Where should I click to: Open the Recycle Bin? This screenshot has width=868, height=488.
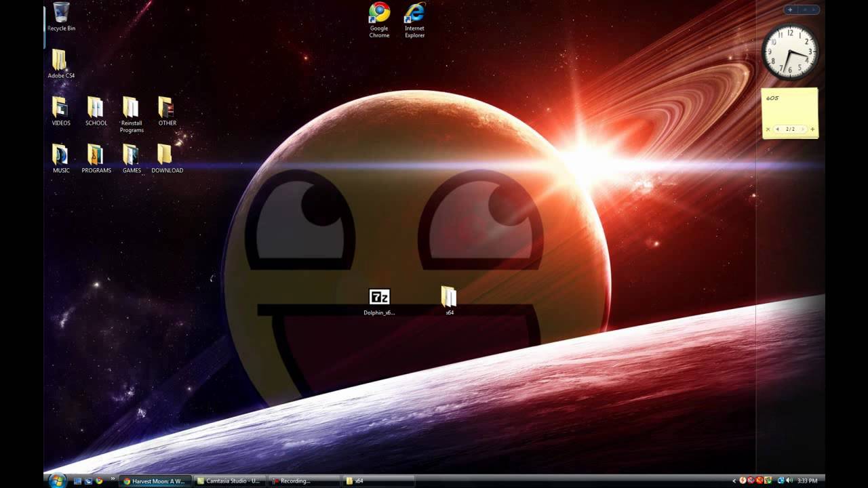point(61,14)
